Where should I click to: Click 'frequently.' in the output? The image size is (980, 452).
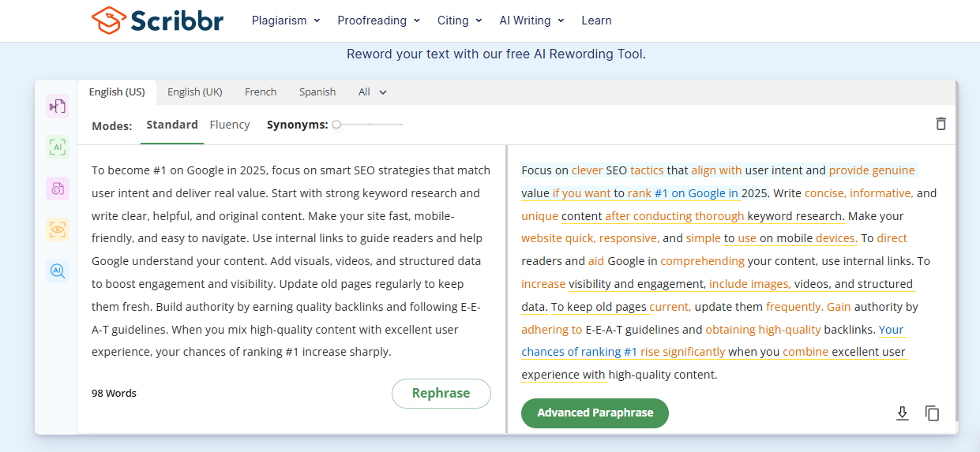click(x=794, y=307)
